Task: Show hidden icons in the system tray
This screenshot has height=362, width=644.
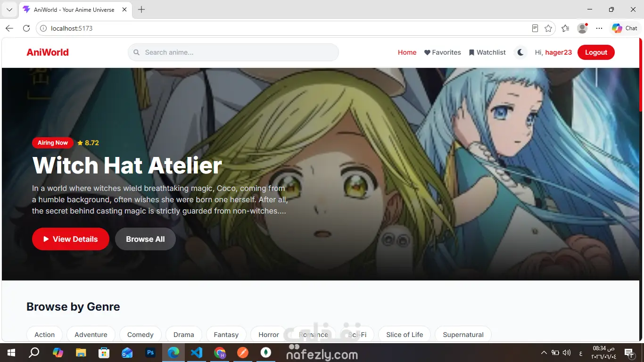Action: [x=544, y=353]
